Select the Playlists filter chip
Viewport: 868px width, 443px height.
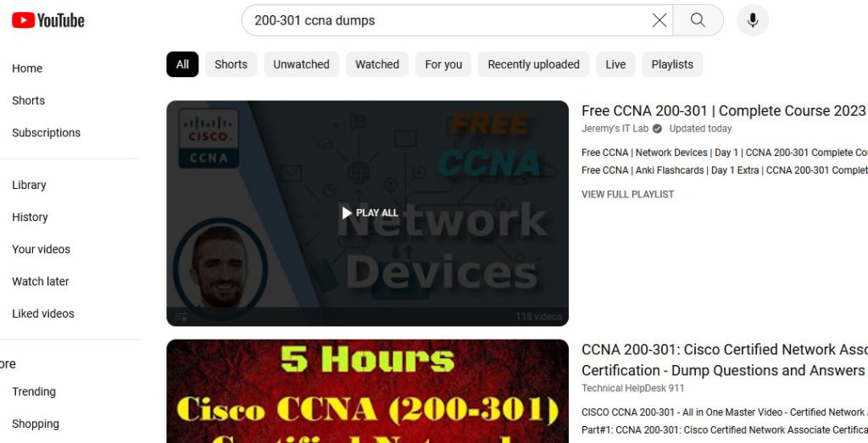(672, 64)
